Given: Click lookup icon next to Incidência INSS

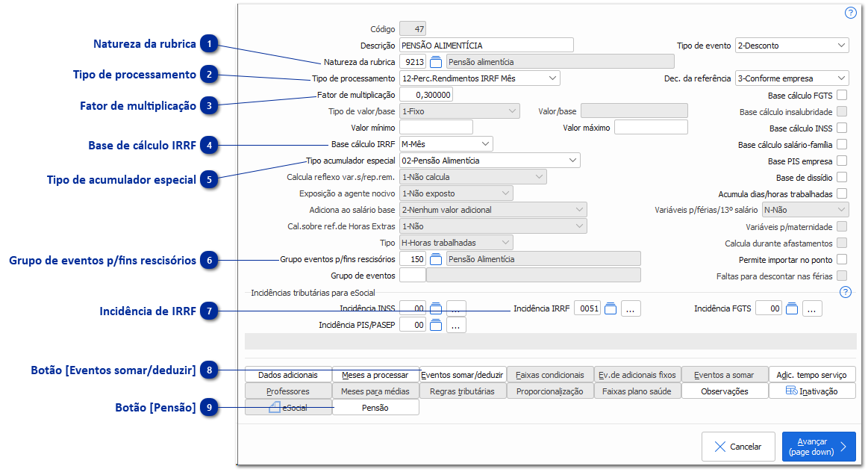Looking at the screenshot, I should 437,308.
